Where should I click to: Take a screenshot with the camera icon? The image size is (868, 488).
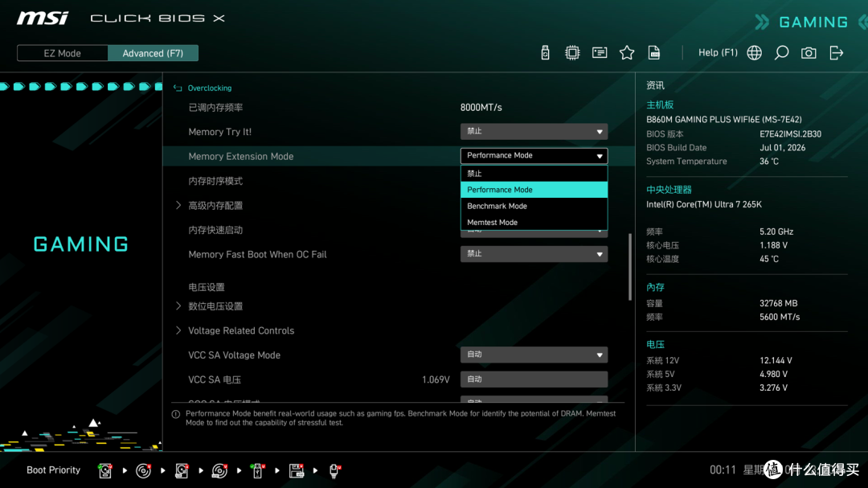click(809, 52)
